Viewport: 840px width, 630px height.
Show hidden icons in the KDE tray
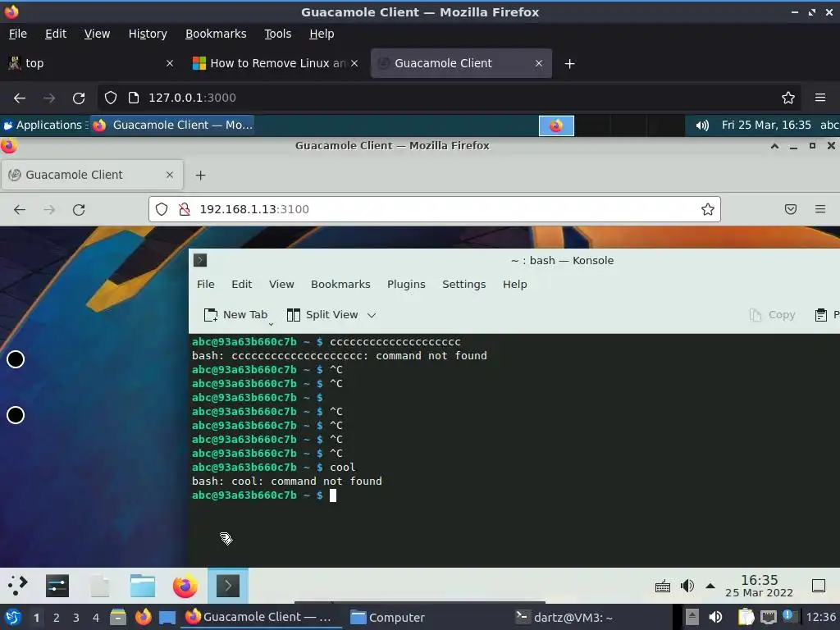pos(710,586)
